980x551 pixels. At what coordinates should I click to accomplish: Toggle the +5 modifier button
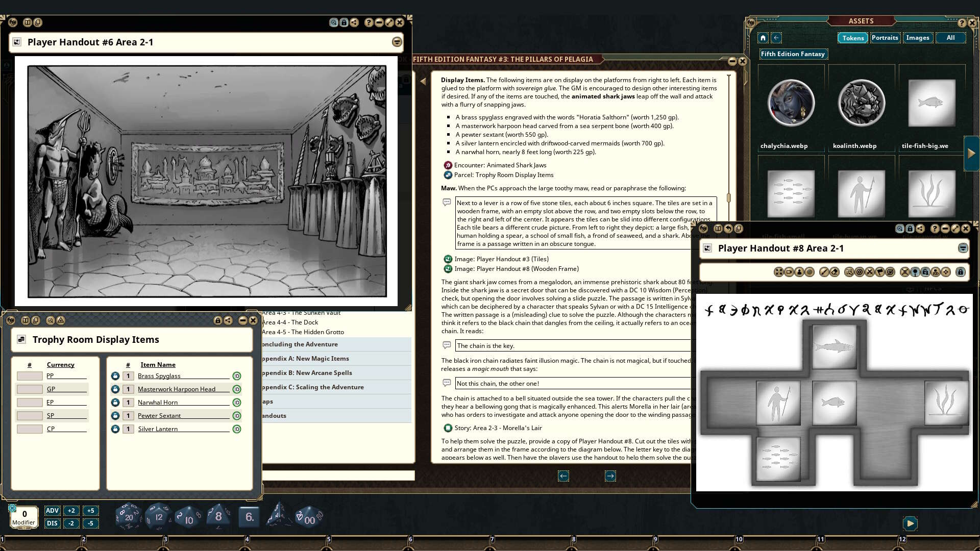point(90,510)
